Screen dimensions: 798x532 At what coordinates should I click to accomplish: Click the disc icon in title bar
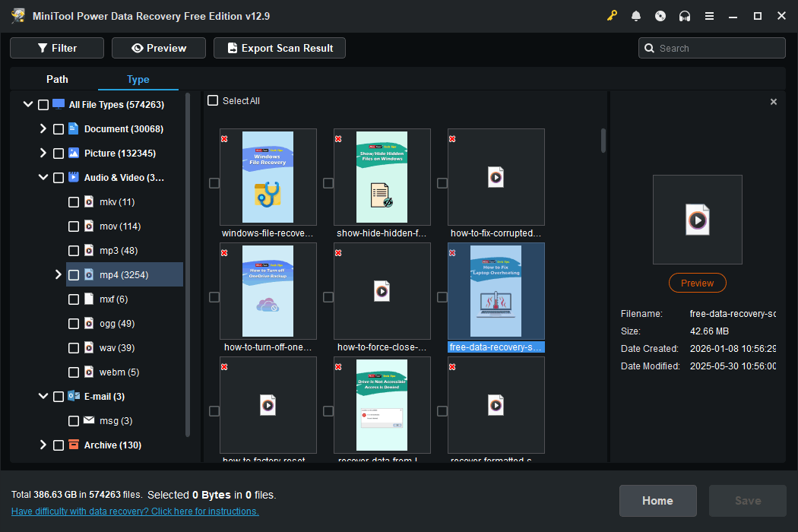pyautogui.click(x=660, y=16)
